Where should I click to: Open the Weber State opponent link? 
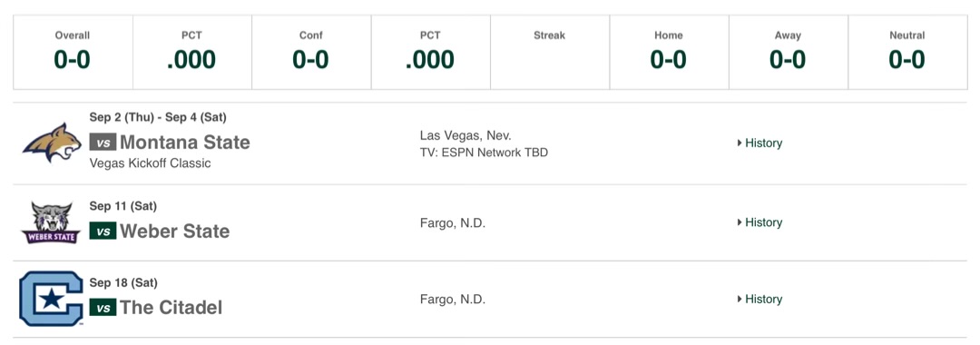[175, 232]
